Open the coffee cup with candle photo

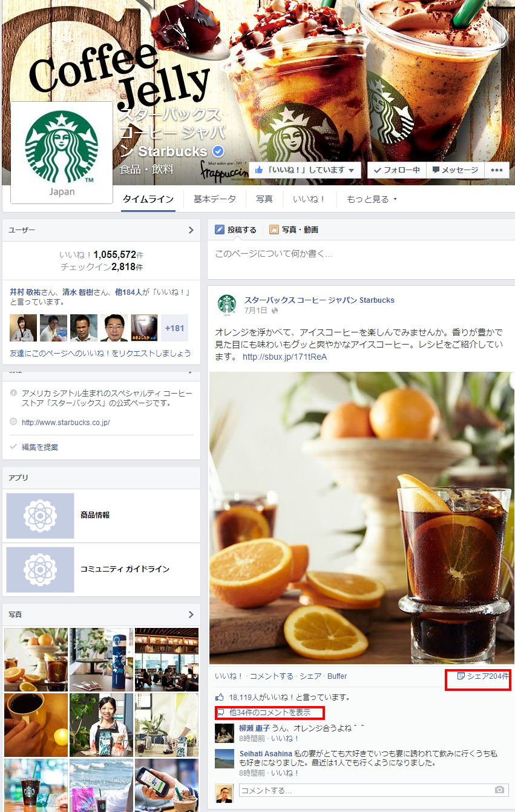click(x=36, y=725)
